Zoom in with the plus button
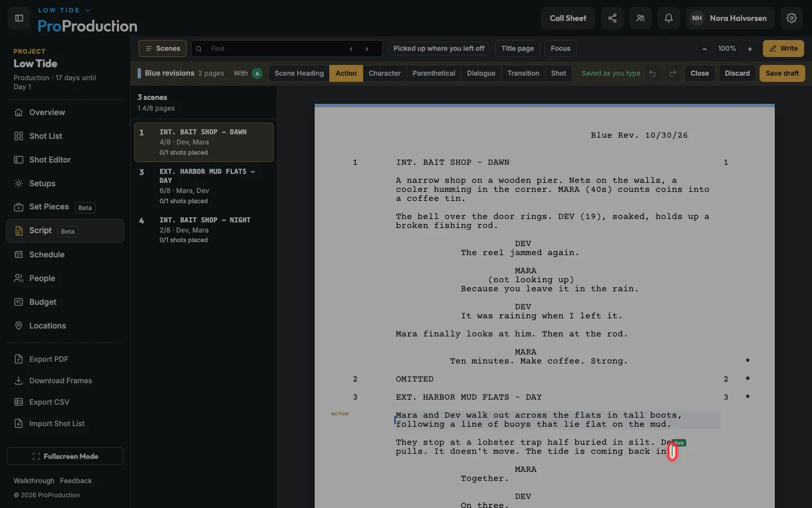The height and width of the screenshot is (508, 812). (750, 49)
